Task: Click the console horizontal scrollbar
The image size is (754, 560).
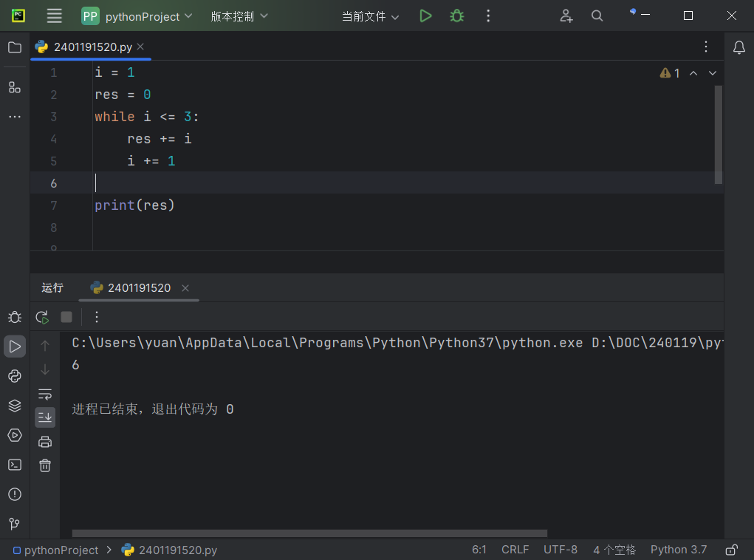Action: (x=309, y=533)
